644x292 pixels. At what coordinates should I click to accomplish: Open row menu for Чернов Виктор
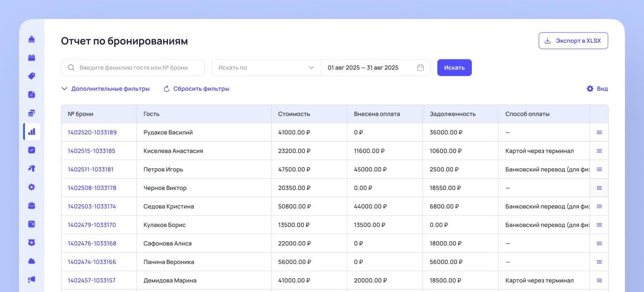599,188
